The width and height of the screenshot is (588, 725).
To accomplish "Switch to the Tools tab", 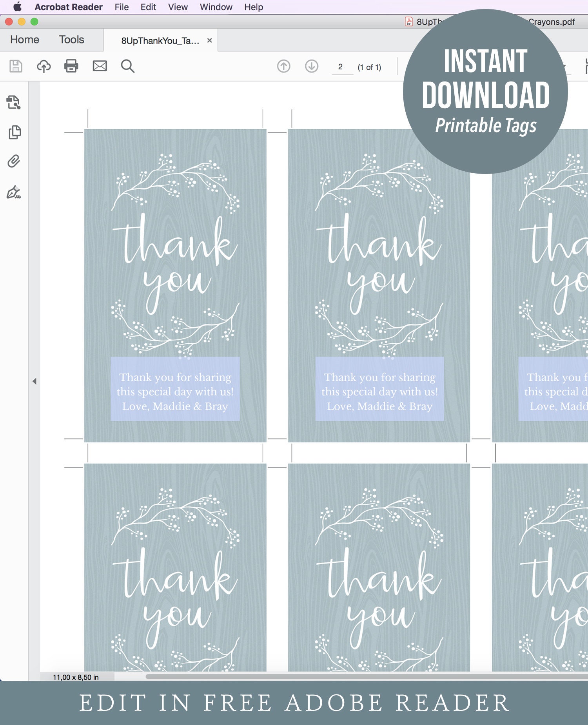I will (x=72, y=40).
